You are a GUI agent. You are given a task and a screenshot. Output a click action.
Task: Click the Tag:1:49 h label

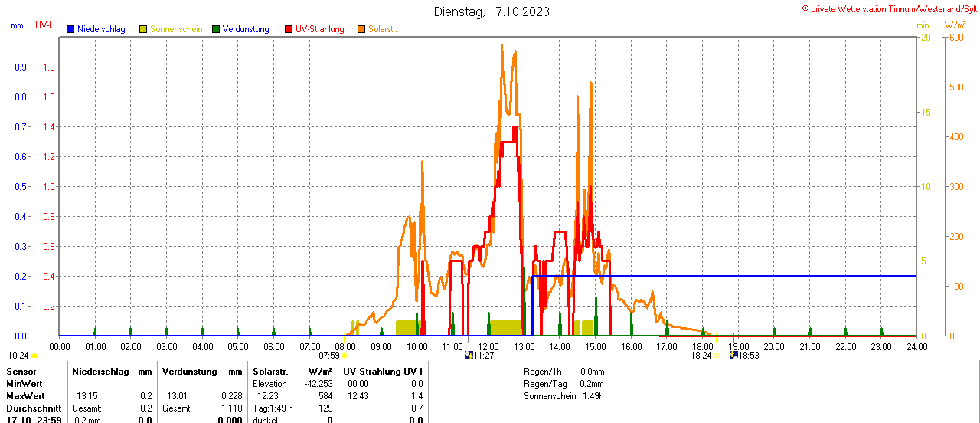click(x=273, y=408)
